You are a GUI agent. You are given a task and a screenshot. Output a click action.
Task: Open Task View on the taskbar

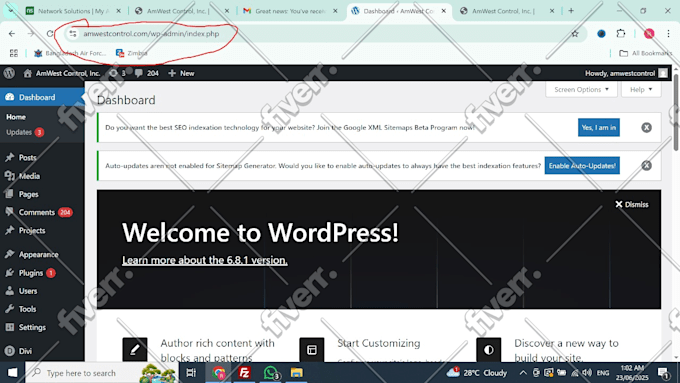pyautogui.click(x=191, y=373)
